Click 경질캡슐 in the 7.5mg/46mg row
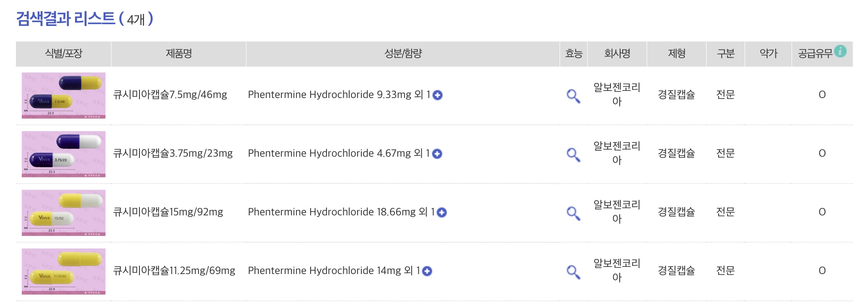The height and width of the screenshot is (308, 868). coord(676,95)
